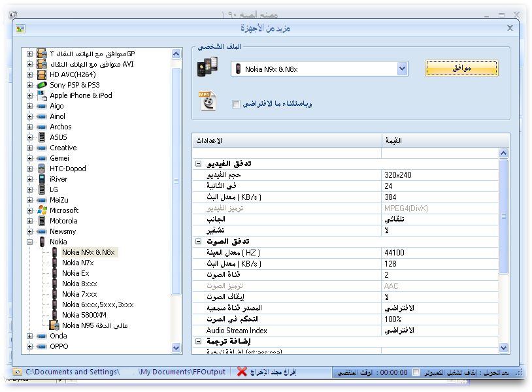Click the audio bitrate value 128
Viewport: 532px width, 392px height.
pos(390,264)
